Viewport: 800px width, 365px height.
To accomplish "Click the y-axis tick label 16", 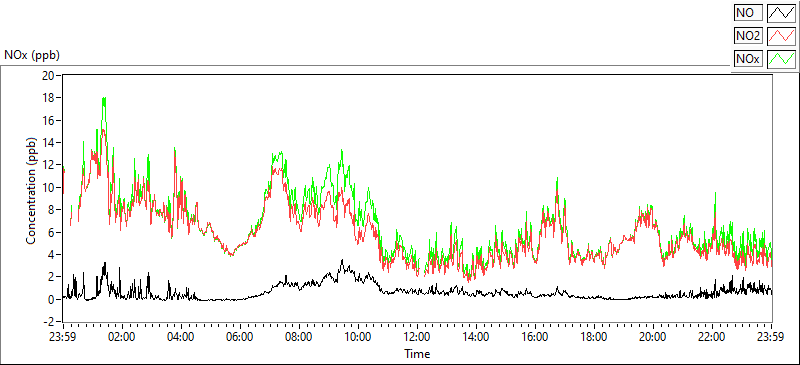I will [49, 120].
